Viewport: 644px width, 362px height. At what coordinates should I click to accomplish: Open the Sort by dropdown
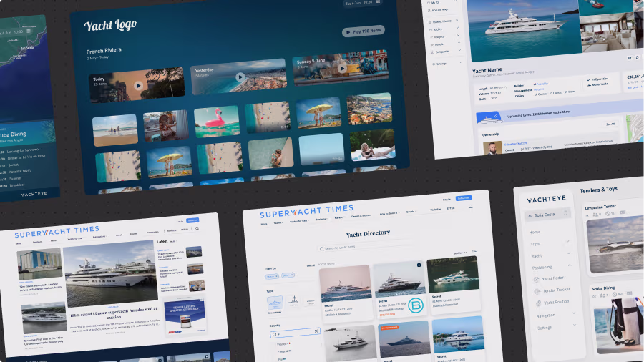pyautogui.click(x=459, y=253)
